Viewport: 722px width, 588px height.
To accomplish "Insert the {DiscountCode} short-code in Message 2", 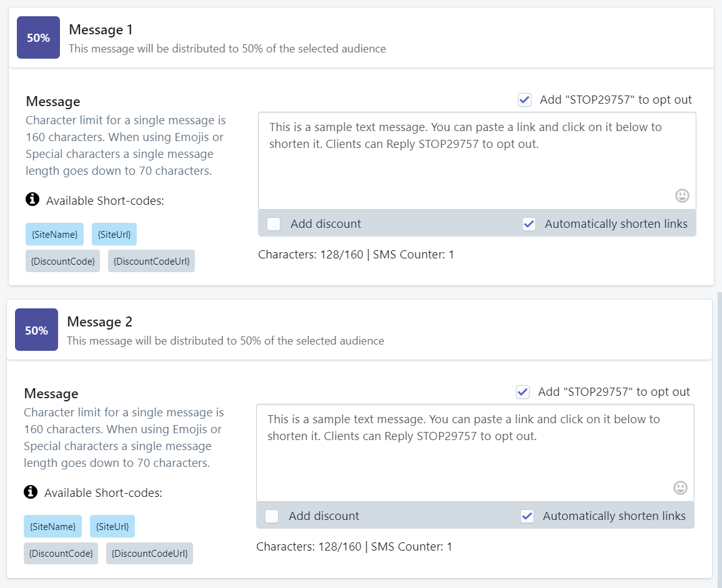I will [61, 553].
